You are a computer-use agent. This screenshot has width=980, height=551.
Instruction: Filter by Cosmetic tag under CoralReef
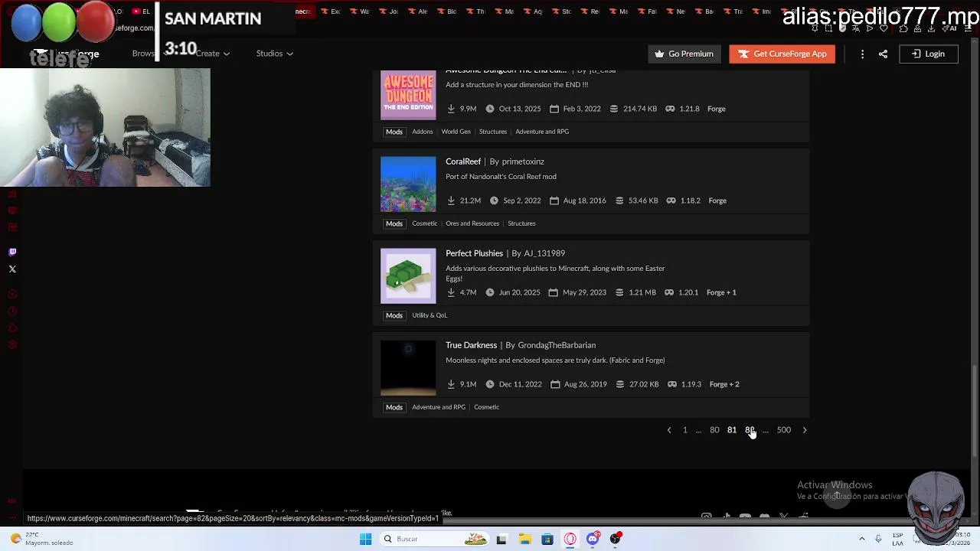click(424, 223)
